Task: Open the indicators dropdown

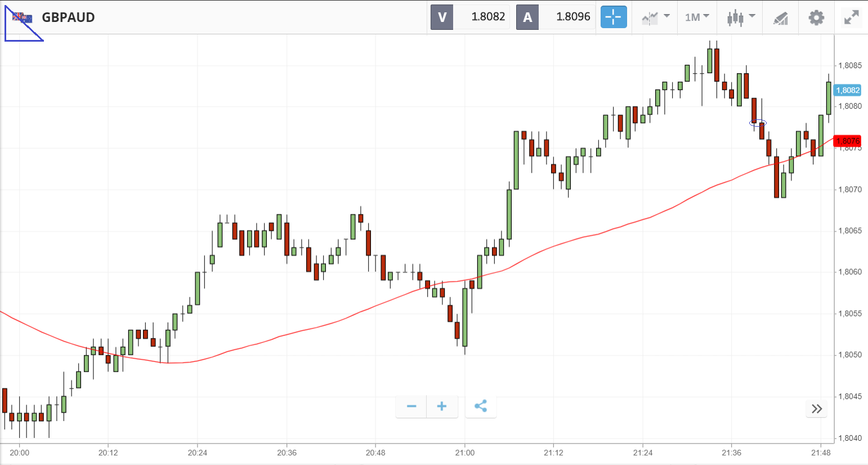Action: click(x=656, y=17)
